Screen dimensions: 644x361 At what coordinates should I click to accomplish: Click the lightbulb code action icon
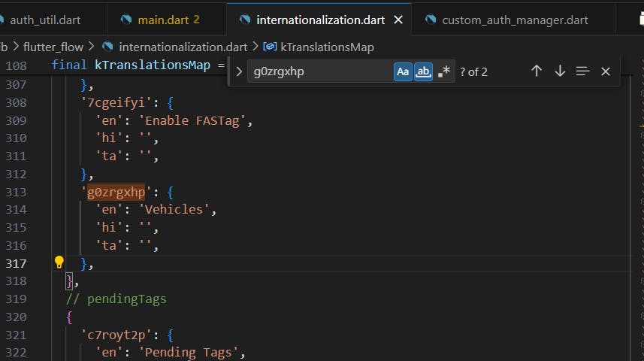[x=59, y=262]
